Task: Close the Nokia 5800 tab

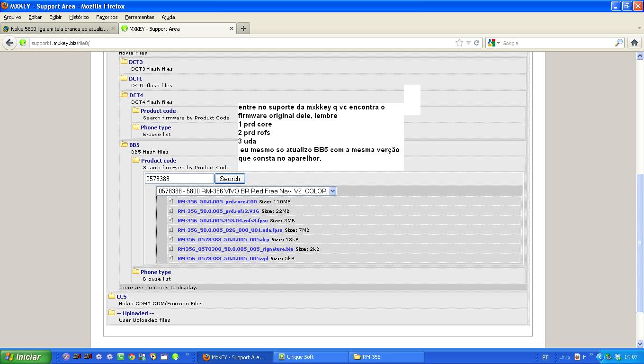Action: [x=113, y=28]
